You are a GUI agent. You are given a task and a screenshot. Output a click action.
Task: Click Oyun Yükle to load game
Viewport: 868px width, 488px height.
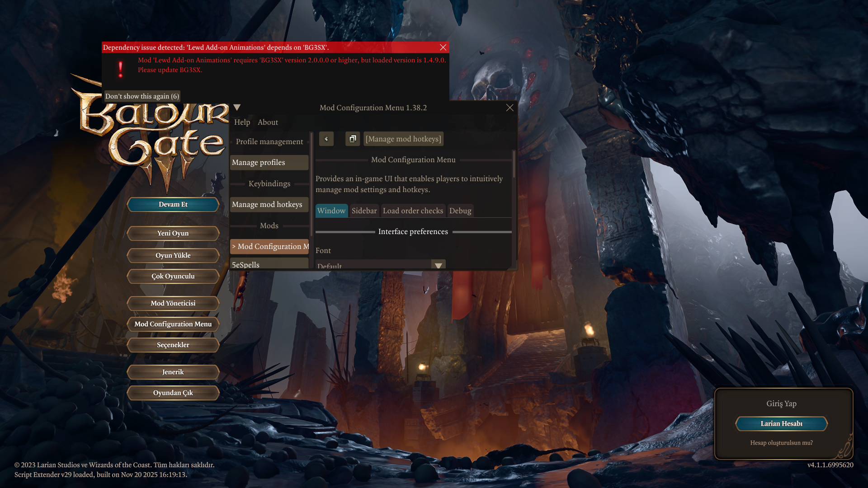click(x=173, y=255)
